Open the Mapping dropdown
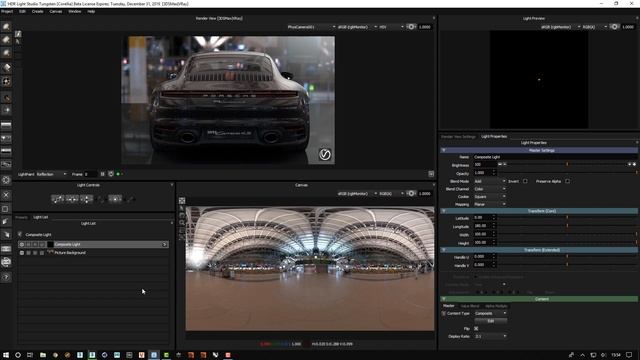The image size is (640, 360). (490, 204)
